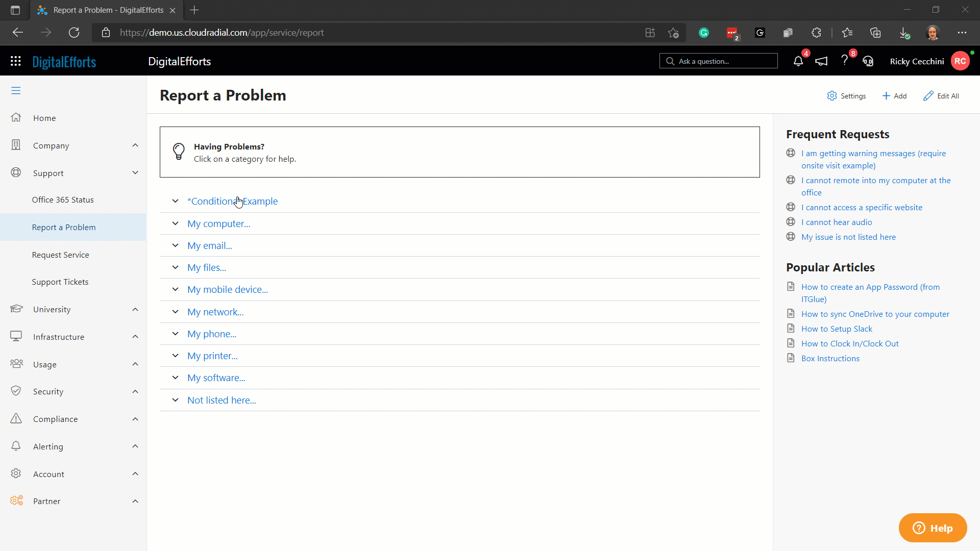
Task: Go to Home in sidebar
Action: [x=44, y=118]
